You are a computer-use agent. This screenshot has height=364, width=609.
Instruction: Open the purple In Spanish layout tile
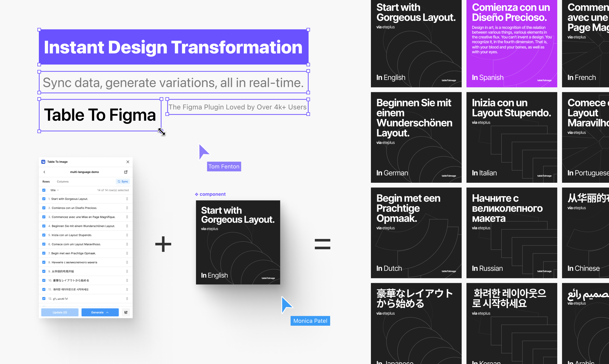pos(512,43)
